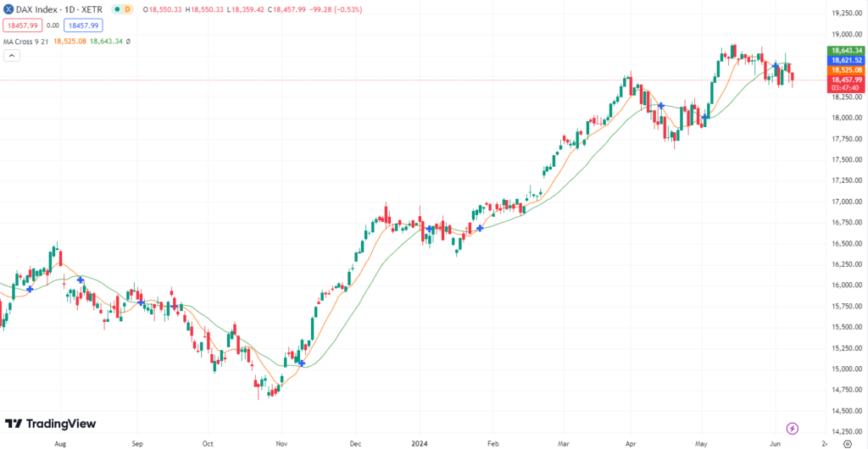
Task: Click the Apr label on the time axis
Action: [x=631, y=443]
